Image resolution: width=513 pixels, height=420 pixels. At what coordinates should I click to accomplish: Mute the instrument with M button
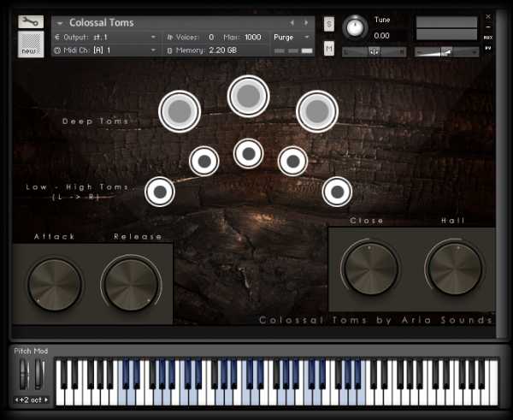pos(329,49)
